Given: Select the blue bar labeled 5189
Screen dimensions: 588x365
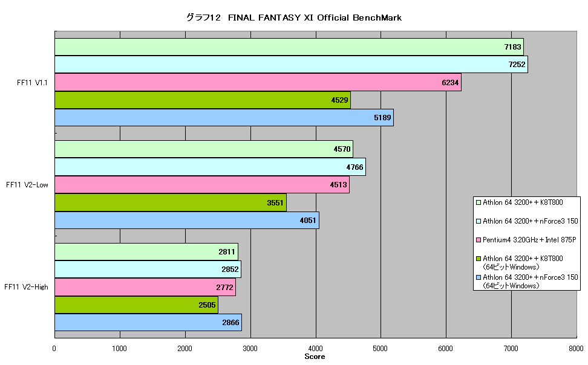Looking at the screenshot, I should click(224, 117).
